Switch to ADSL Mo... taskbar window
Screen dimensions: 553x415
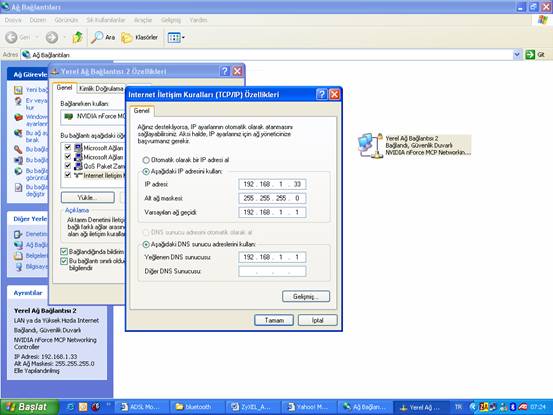[x=141, y=407]
